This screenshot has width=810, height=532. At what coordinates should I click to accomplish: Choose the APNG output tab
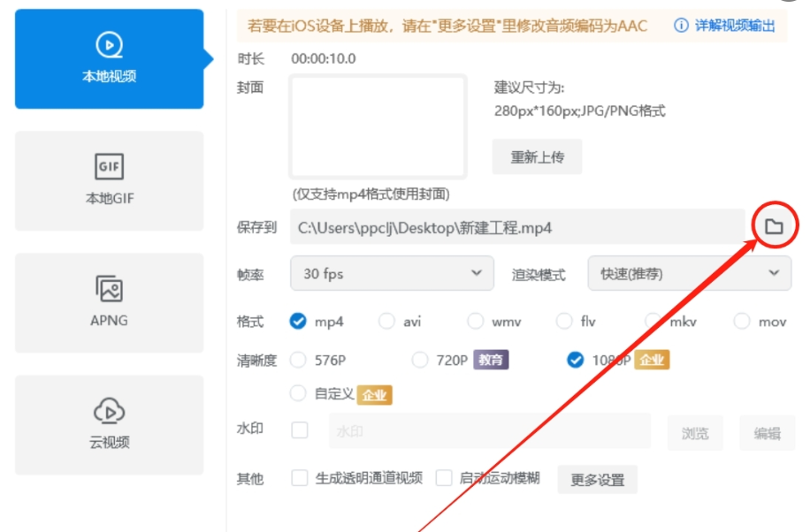pyautogui.click(x=109, y=302)
